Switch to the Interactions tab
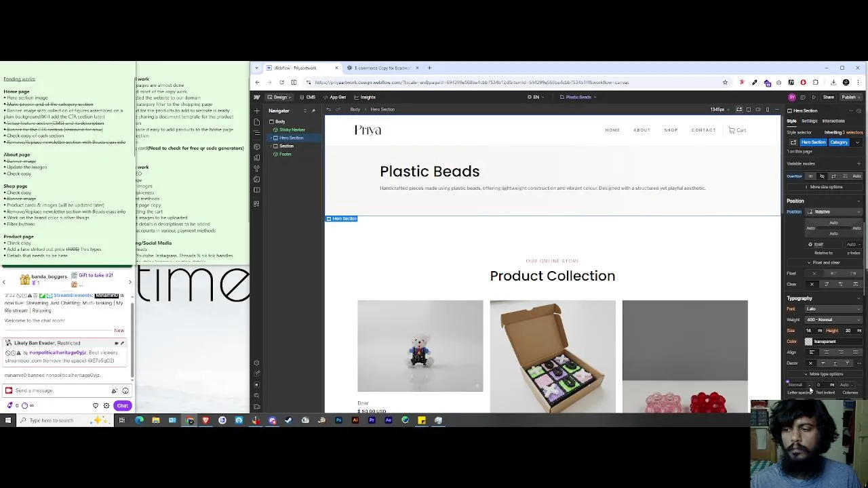The image size is (868, 488). (x=833, y=121)
